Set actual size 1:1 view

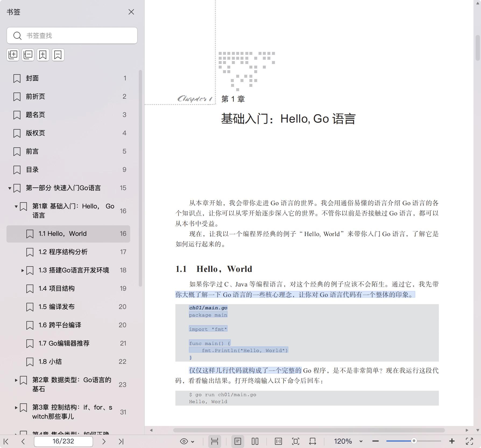(278, 441)
